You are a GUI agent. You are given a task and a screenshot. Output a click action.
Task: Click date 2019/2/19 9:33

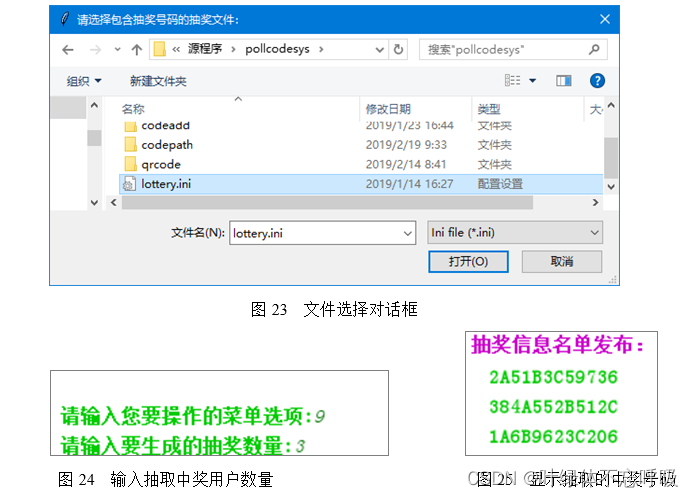click(x=406, y=145)
